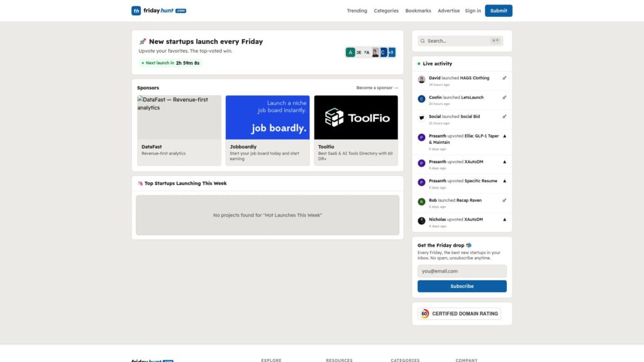Click the you@email.com input field
The image size is (644, 362).
[462, 271]
